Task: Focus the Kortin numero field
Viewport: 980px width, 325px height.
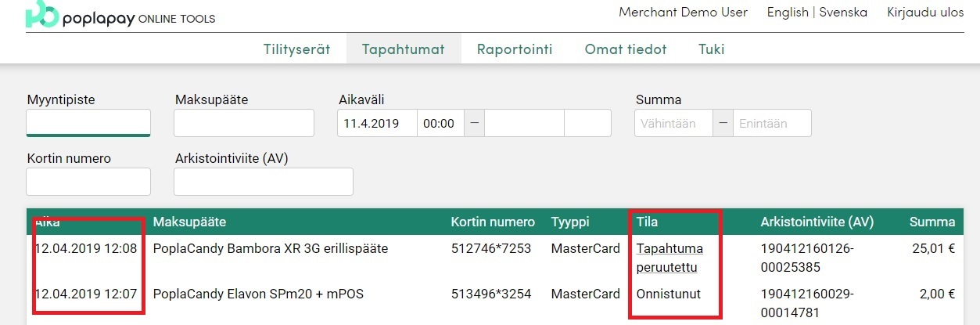Action: click(88, 182)
